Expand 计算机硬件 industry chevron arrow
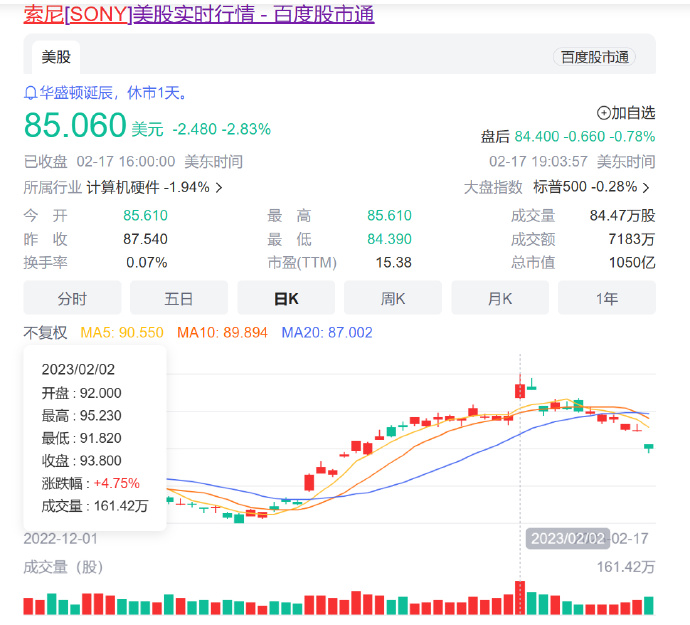 (x=219, y=188)
